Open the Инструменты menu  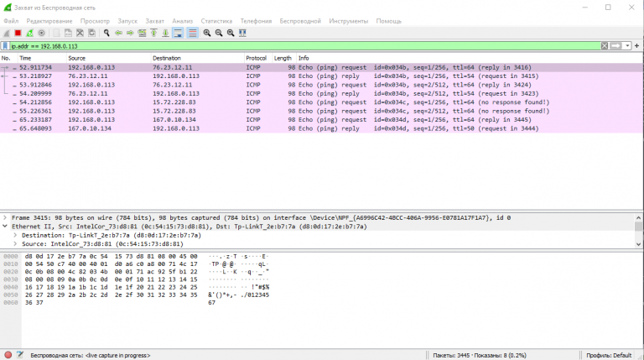tap(348, 21)
